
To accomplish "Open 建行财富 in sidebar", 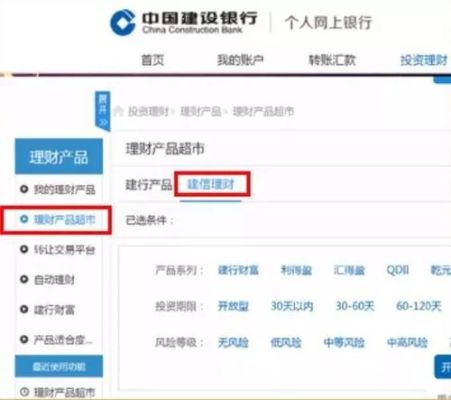I will coord(54,310).
